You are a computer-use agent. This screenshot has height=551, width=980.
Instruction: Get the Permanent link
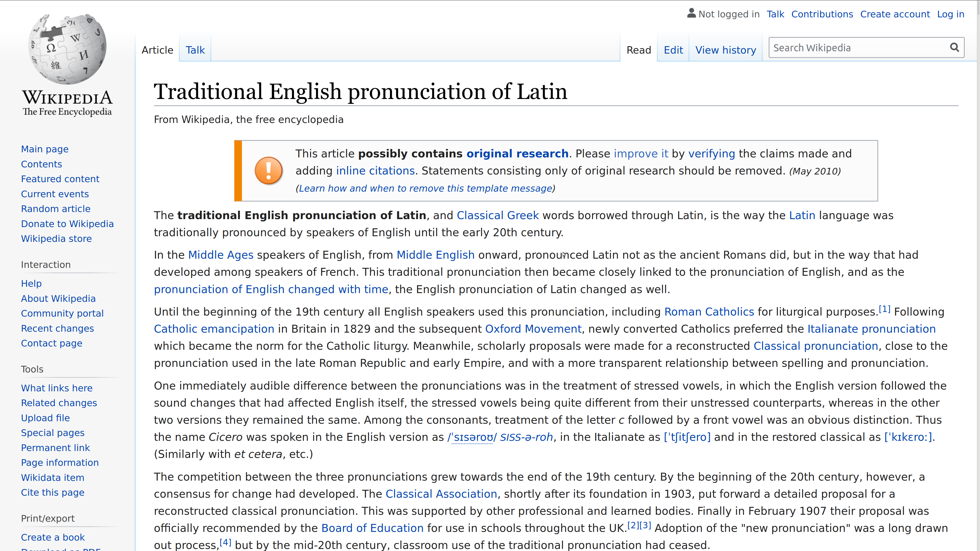pos(56,448)
